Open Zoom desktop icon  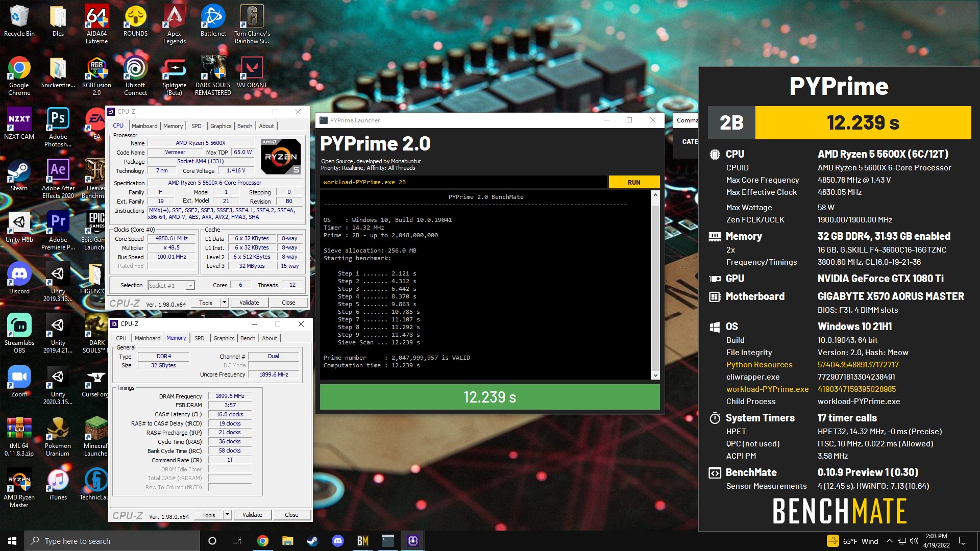click(x=19, y=382)
